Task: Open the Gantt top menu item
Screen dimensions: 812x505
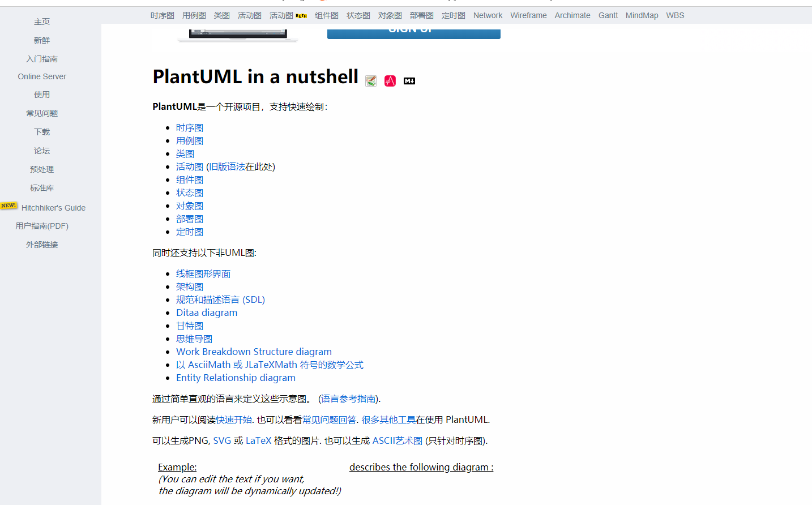Action: point(608,15)
